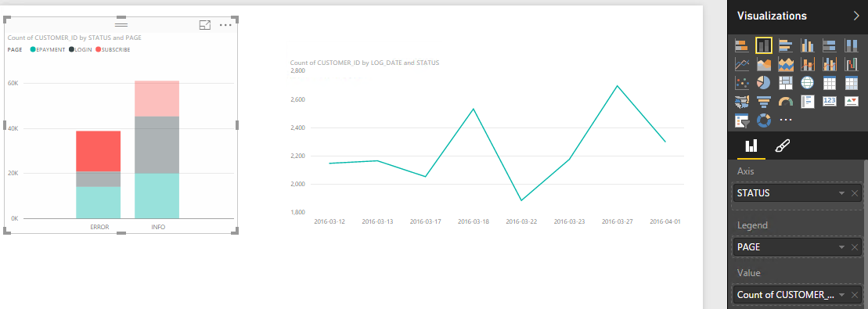Select the funnel chart visual
This screenshot has width=868, height=309.
(764, 102)
